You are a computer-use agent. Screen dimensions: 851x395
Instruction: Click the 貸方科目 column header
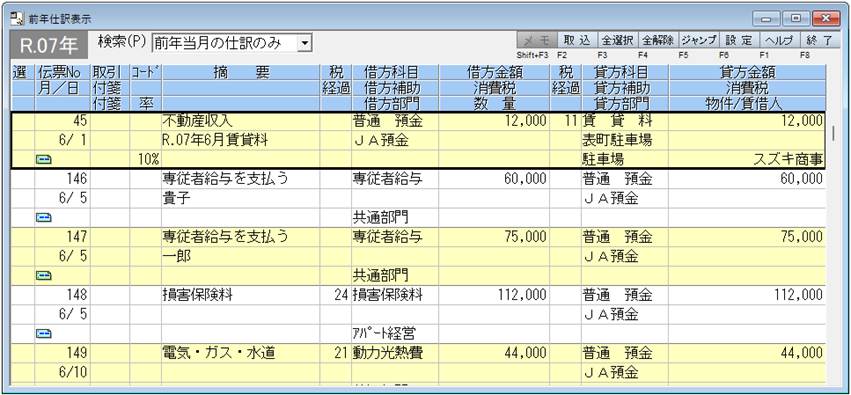click(x=625, y=72)
